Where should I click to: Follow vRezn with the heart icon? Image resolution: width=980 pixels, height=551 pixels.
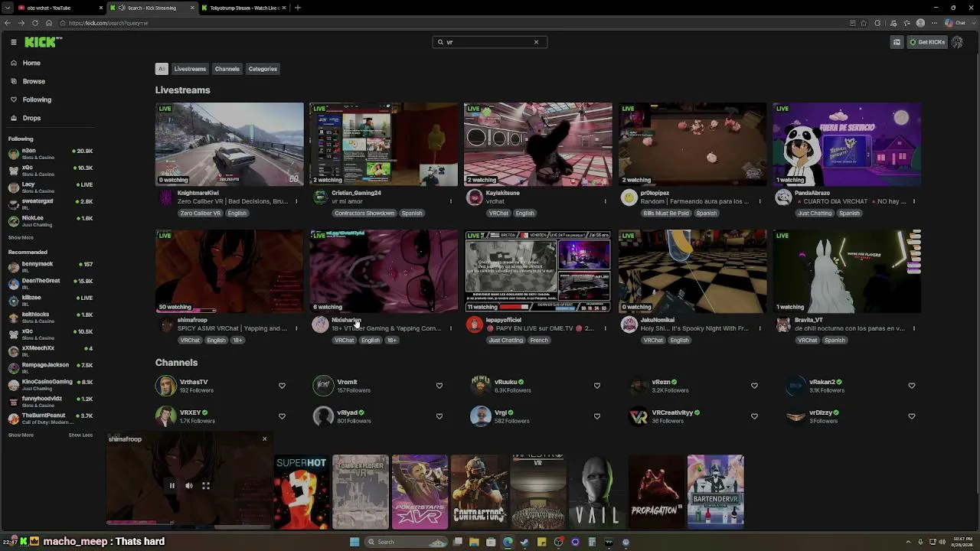754,386
